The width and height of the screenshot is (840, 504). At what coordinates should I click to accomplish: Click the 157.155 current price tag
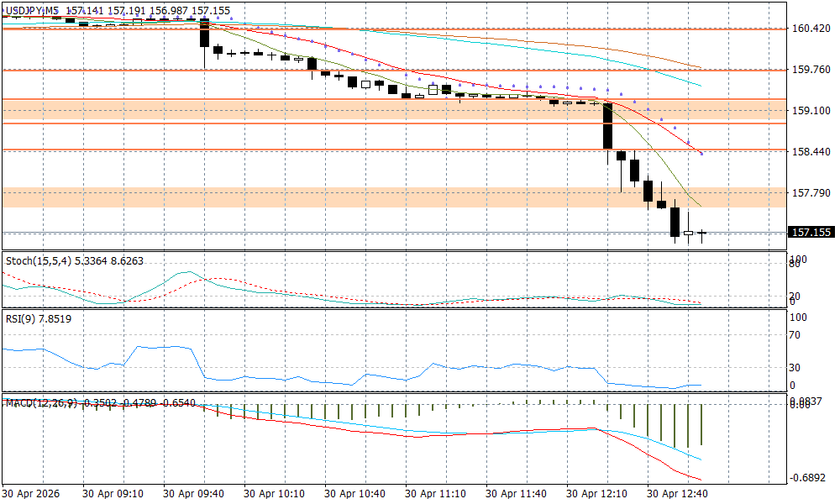811,233
